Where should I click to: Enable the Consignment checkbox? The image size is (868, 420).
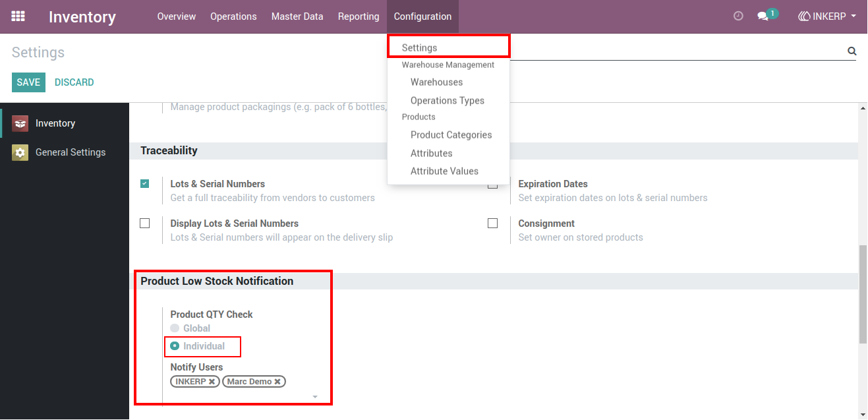click(x=493, y=224)
